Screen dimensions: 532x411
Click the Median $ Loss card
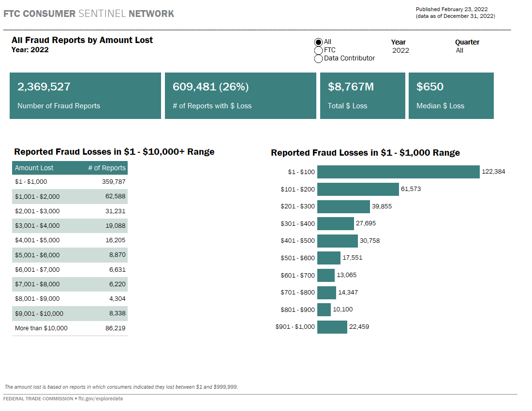[x=451, y=95]
